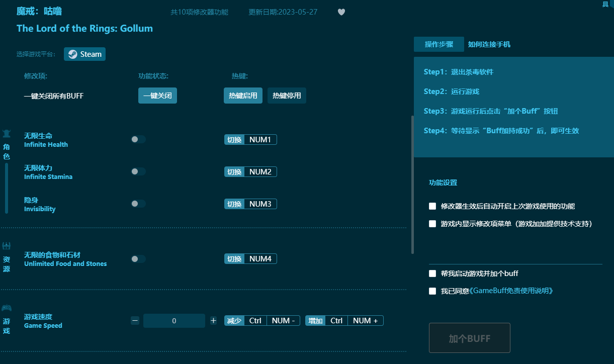614x364 pixels.
Task: Click 无限生命 Infinite Health label
Action: 46,140
